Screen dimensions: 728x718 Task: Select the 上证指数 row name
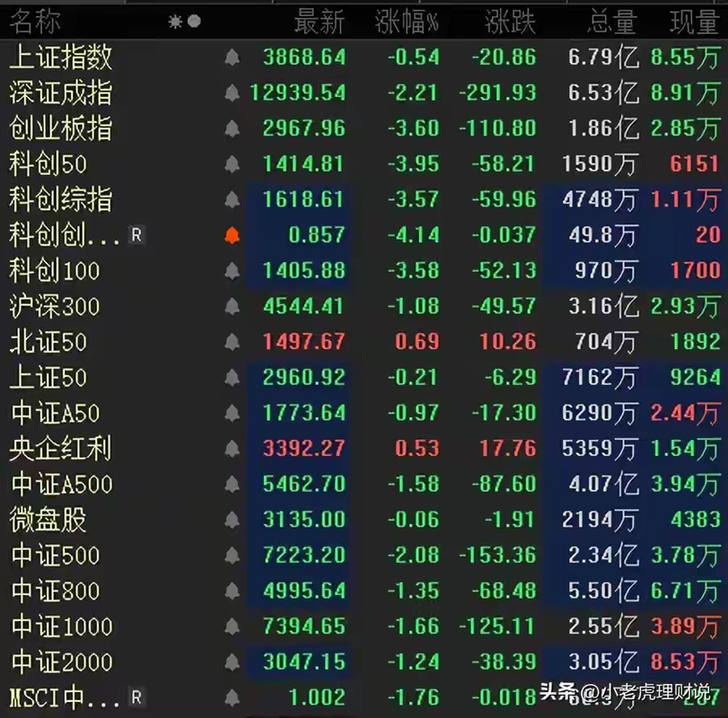[x=61, y=57]
